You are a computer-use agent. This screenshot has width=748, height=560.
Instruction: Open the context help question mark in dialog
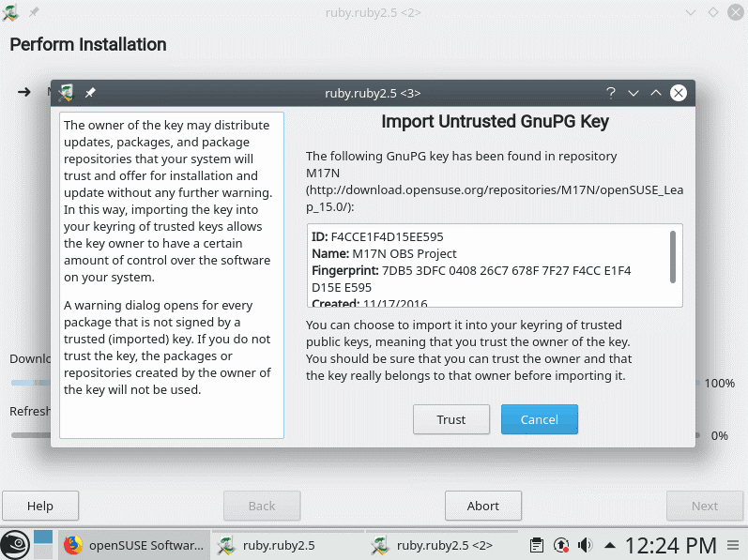(611, 93)
